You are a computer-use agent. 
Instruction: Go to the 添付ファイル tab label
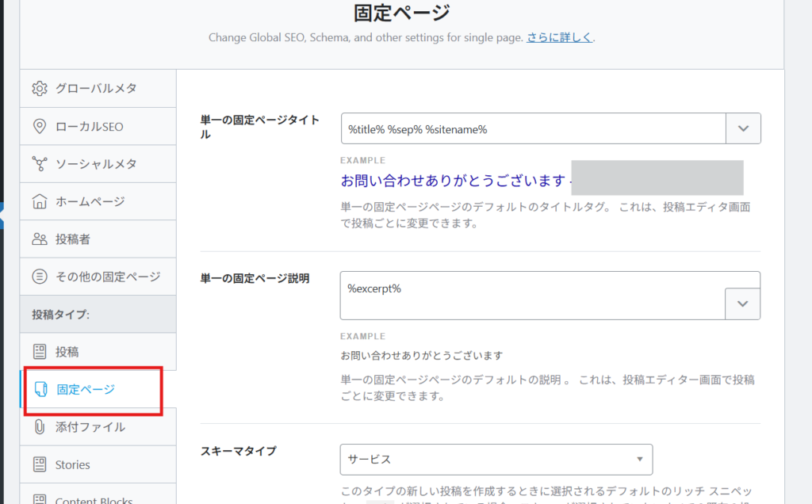pos(90,427)
